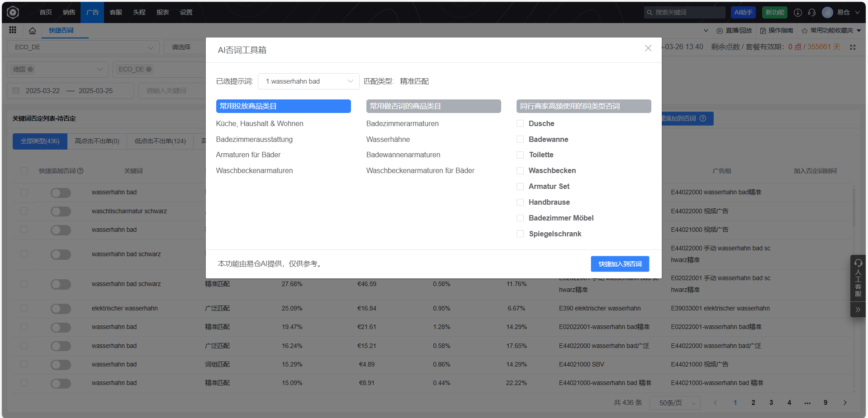Click the download icon in top bar

point(798,13)
